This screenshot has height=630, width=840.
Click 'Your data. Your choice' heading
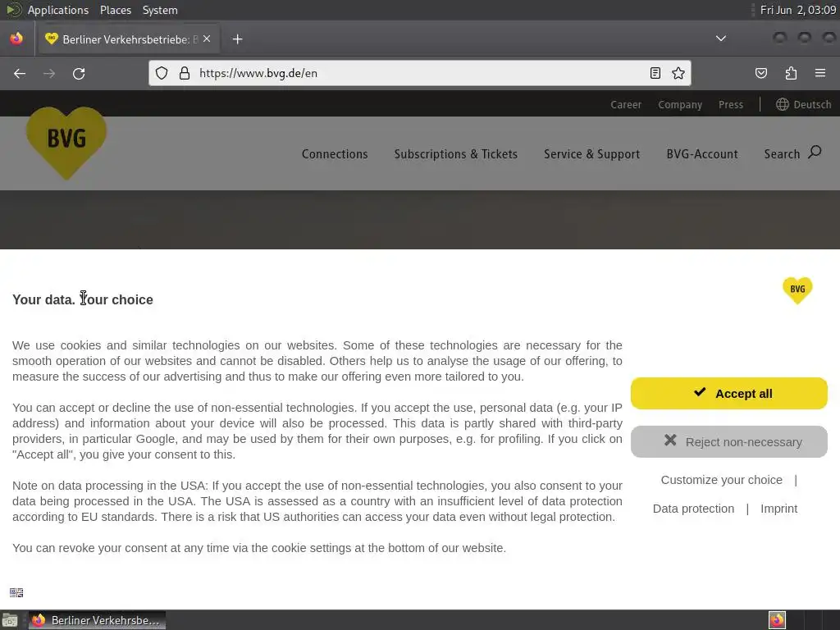[83, 299]
